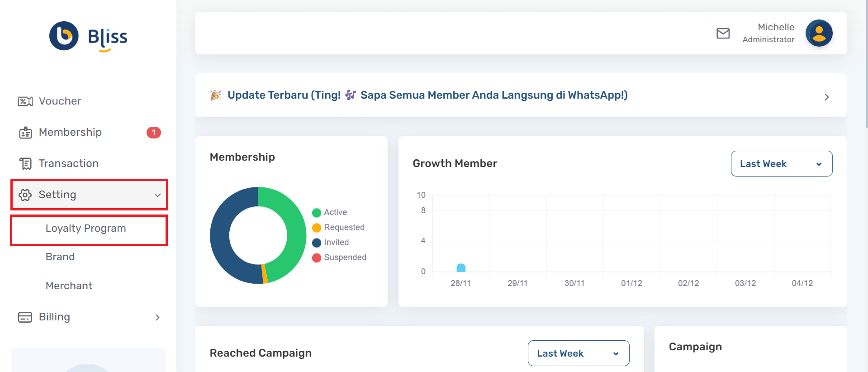The image size is (868, 372).
Task: Click the Voucher ticket icon
Action: click(x=25, y=101)
